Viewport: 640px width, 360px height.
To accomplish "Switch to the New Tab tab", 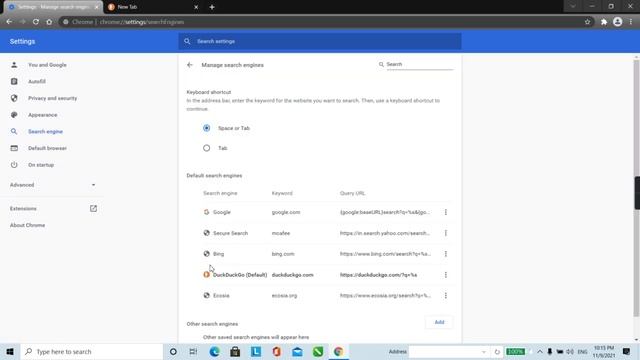I will [152, 7].
